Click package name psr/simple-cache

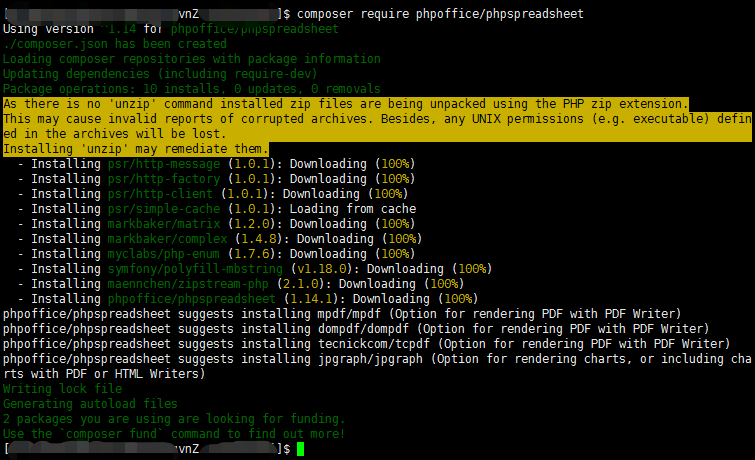click(x=164, y=209)
